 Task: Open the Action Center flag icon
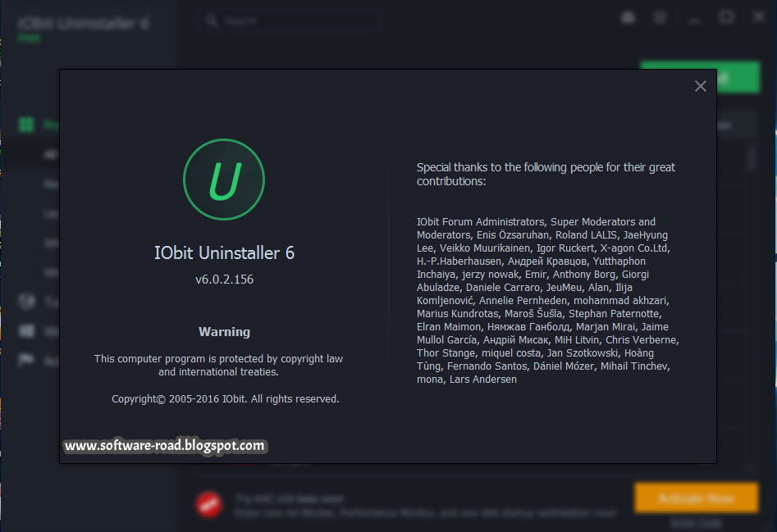click(26, 361)
